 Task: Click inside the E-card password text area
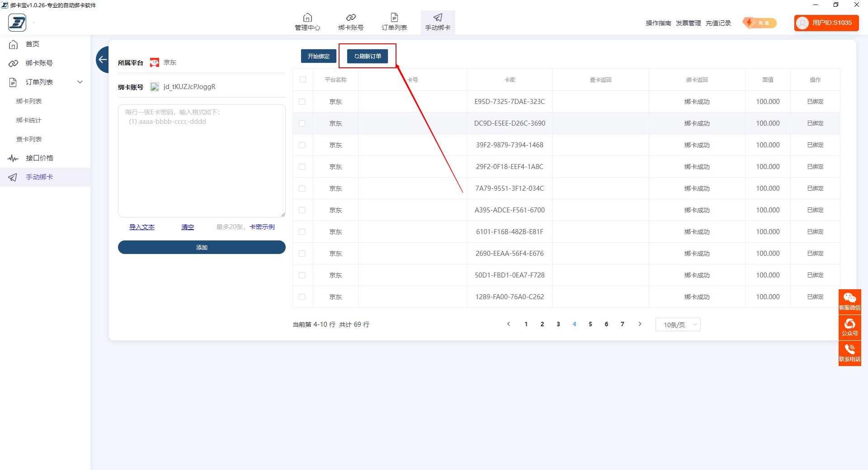tap(202, 161)
